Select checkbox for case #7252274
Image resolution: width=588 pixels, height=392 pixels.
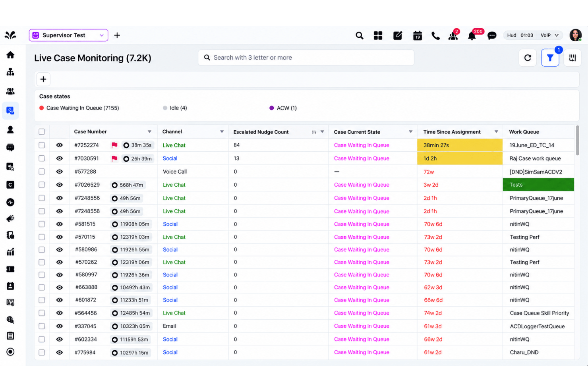pos(42,145)
